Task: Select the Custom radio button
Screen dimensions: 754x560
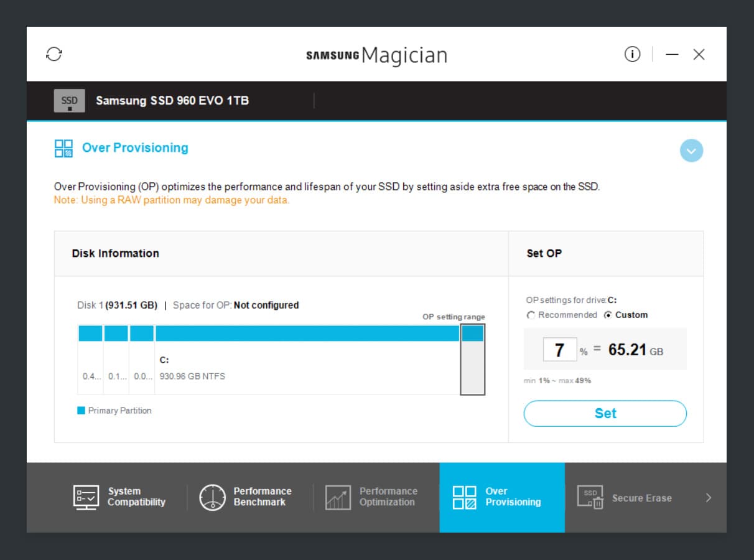Action: tap(608, 315)
